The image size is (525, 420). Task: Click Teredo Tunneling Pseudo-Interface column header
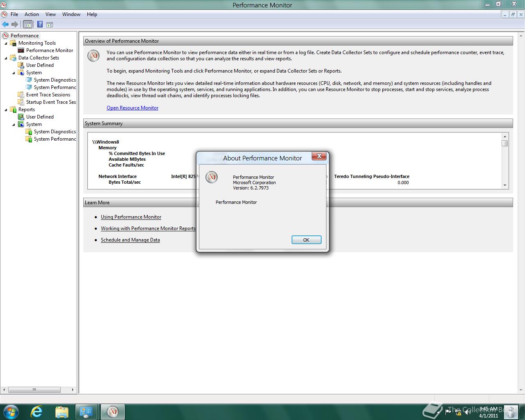click(x=372, y=176)
